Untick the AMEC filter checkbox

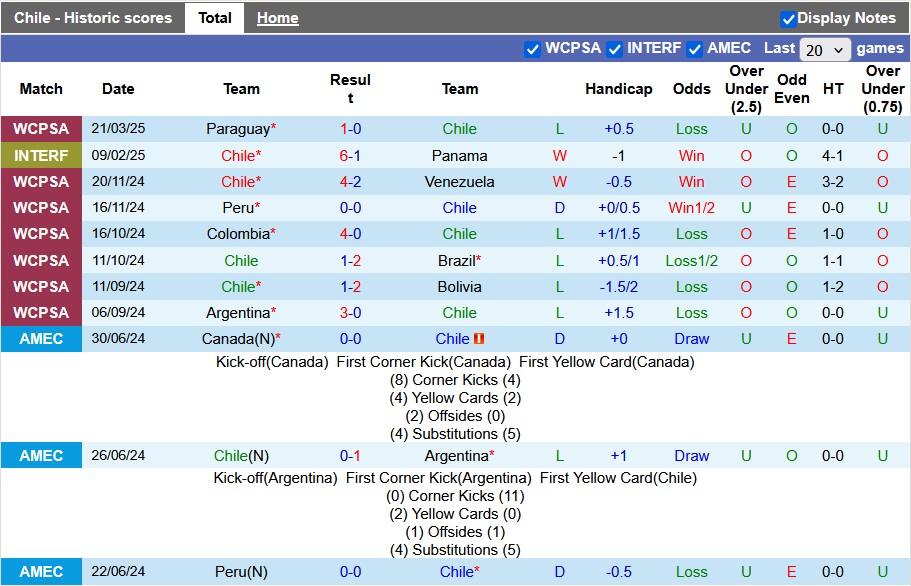click(x=694, y=49)
